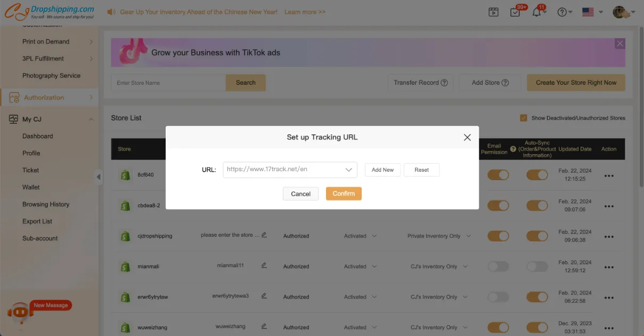Select Wallet from My CJ menu
Screen dimensions: 644x336
click(x=31, y=187)
